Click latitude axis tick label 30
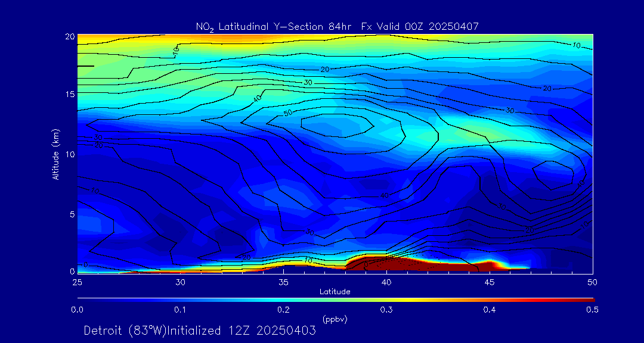This screenshot has height=343, width=644. 180,282
